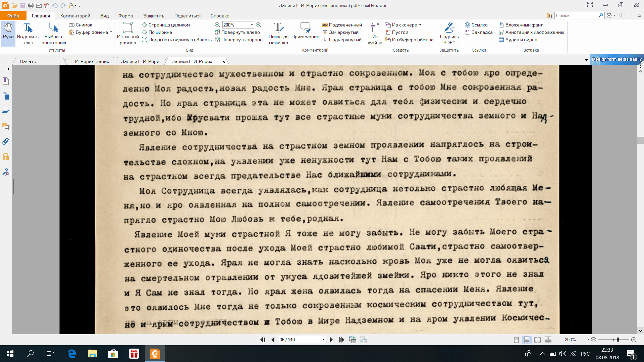Go to the next page arrow
Viewport: 644px width, 362px height.
331,340
